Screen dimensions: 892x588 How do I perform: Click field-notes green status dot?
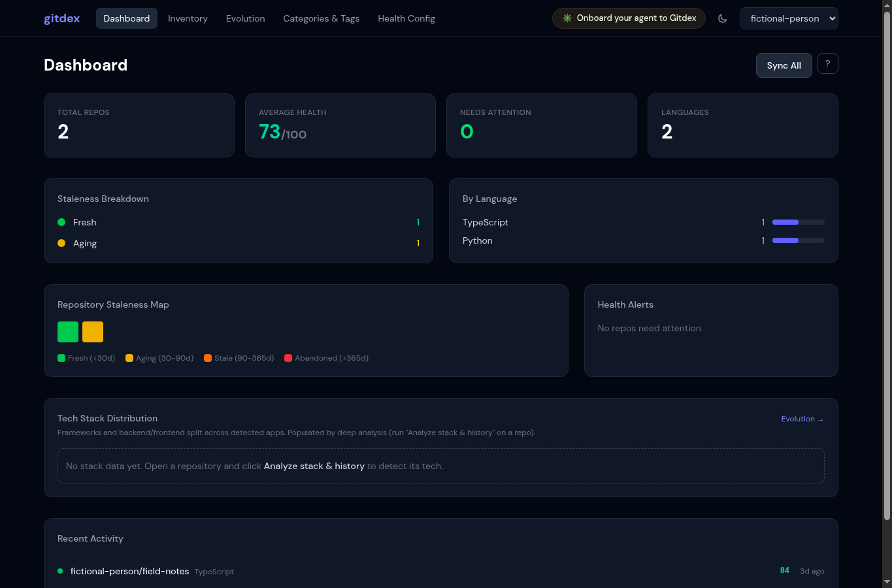[60, 571]
